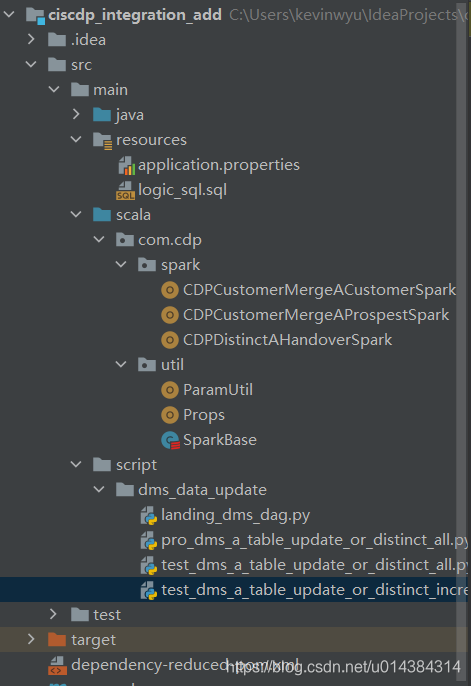This screenshot has height=686, width=471.
Task: Click the src folder icon
Action: coord(57,65)
